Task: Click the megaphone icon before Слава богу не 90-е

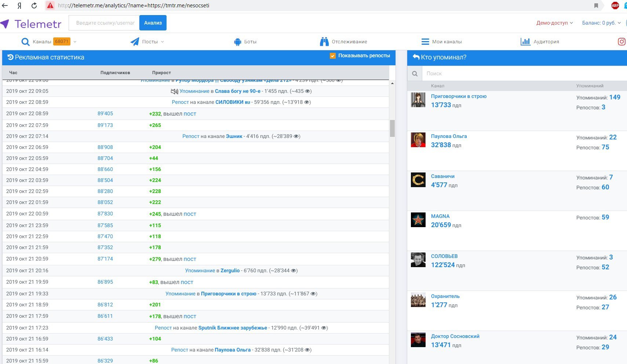Action: point(174,91)
